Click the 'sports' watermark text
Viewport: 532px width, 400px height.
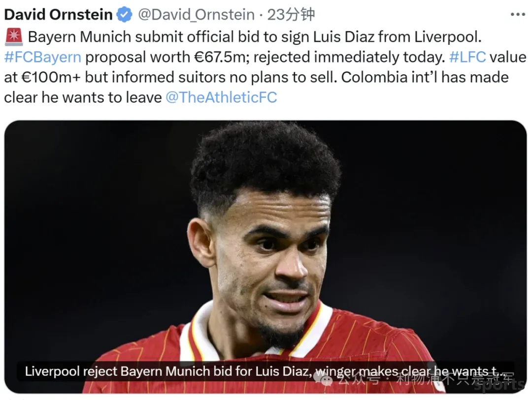498,385
